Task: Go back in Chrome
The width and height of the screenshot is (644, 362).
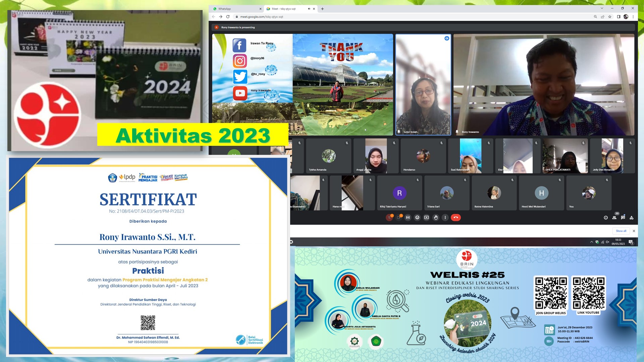Action: (x=214, y=17)
